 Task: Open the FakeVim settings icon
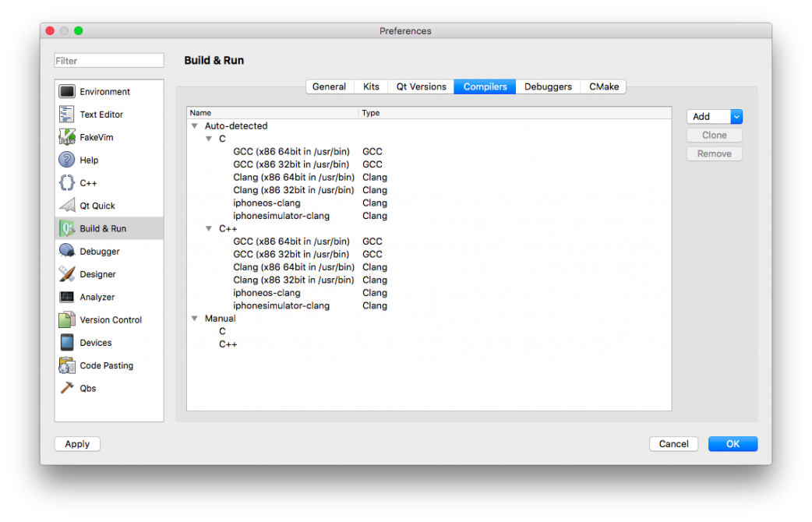point(67,137)
